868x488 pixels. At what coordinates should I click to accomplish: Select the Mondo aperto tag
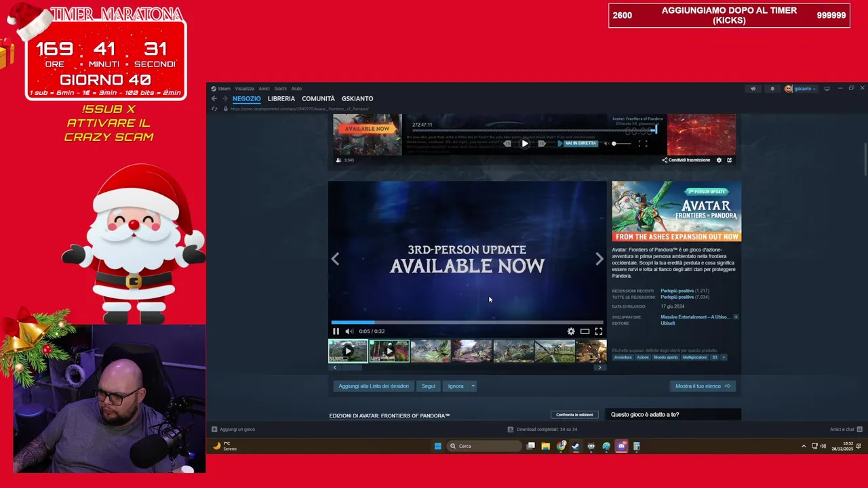click(x=666, y=357)
